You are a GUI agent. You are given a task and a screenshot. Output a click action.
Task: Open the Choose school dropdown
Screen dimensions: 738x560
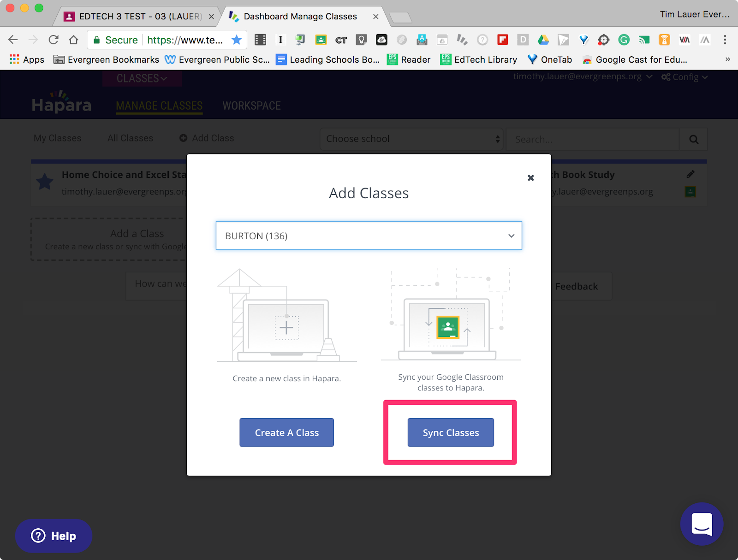click(x=411, y=139)
